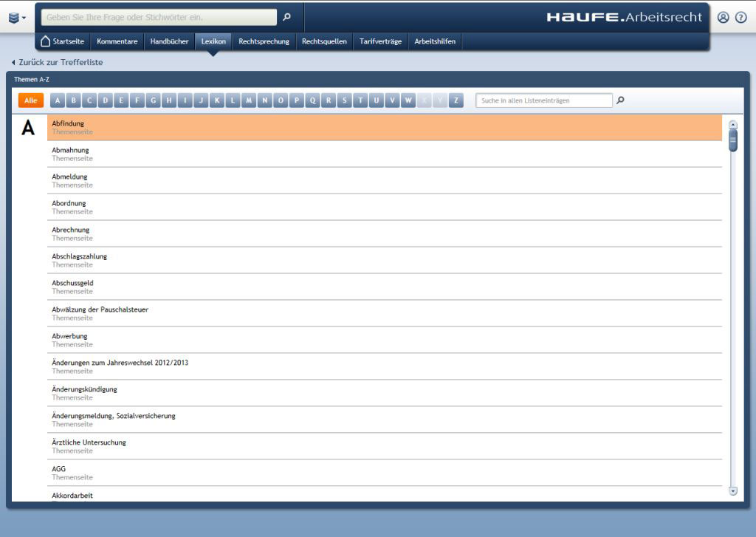Select the Alle filter button
Image resolution: width=756 pixels, height=537 pixels.
[x=31, y=100]
